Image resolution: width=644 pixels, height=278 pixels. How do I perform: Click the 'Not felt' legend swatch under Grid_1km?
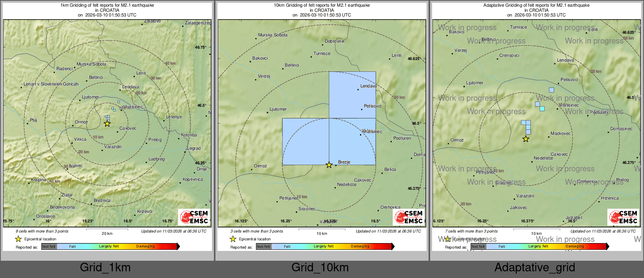tap(49, 246)
